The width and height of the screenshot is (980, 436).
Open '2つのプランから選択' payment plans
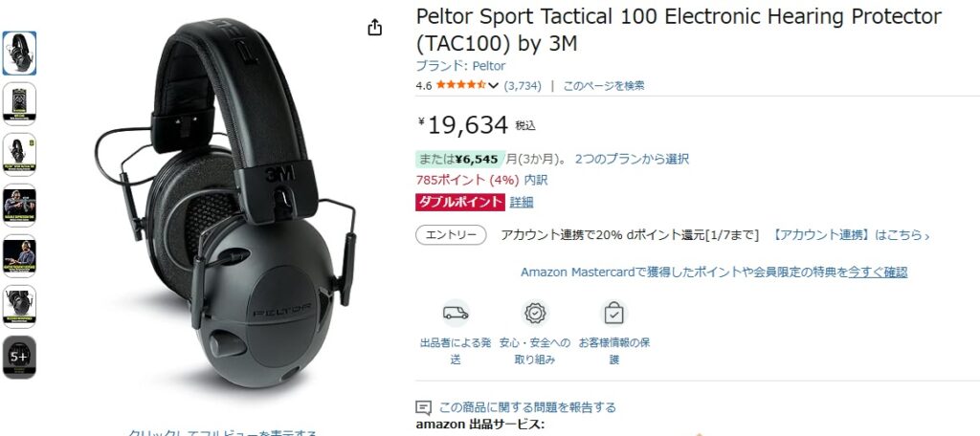tap(632, 159)
